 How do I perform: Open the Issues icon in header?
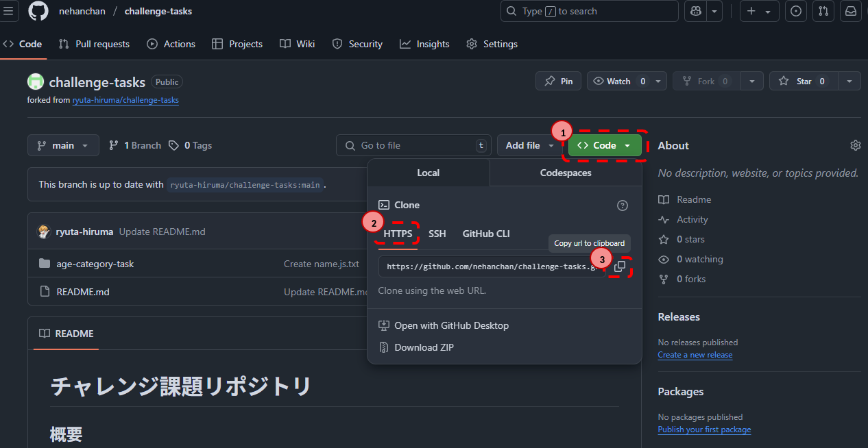pyautogui.click(x=795, y=11)
